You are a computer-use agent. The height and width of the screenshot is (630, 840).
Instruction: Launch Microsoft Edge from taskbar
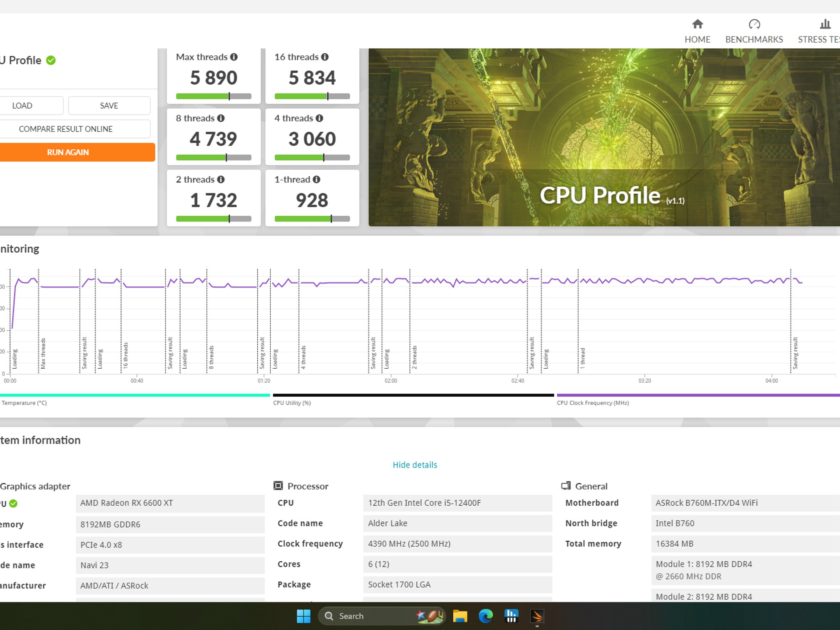point(486,616)
